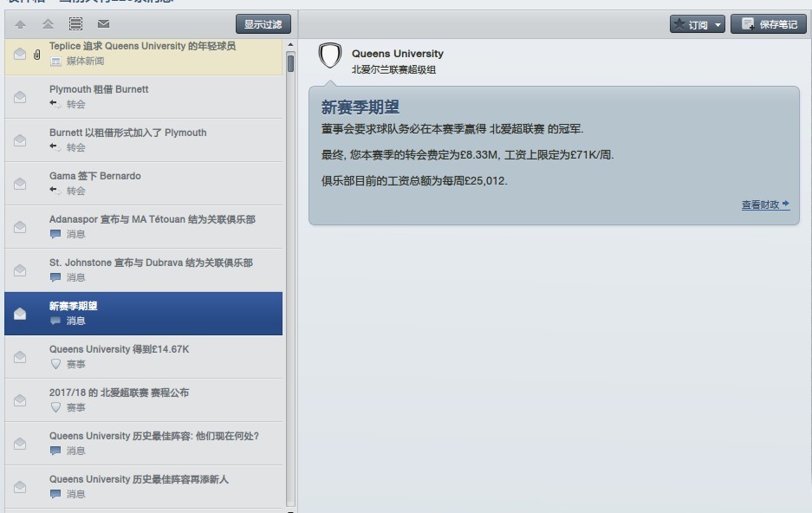Open message St. Johnstone 宣布与 Dubrava 结为关联俱乐部
The image size is (812, 513).
(x=144, y=270)
